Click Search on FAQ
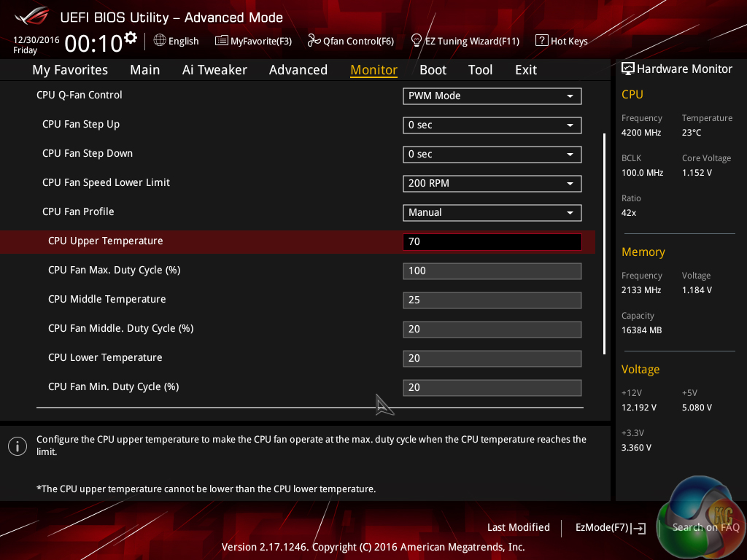This screenshot has width=747, height=560. tap(705, 527)
